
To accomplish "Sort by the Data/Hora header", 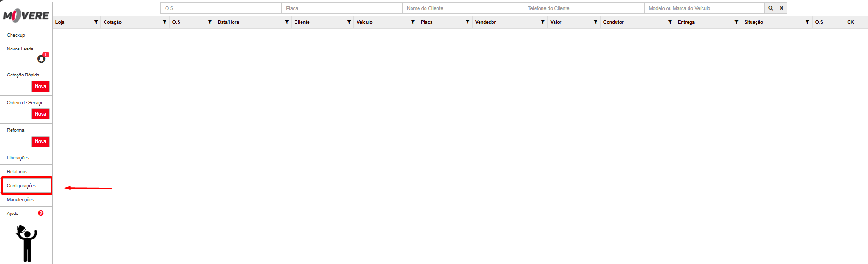I will pos(228,22).
